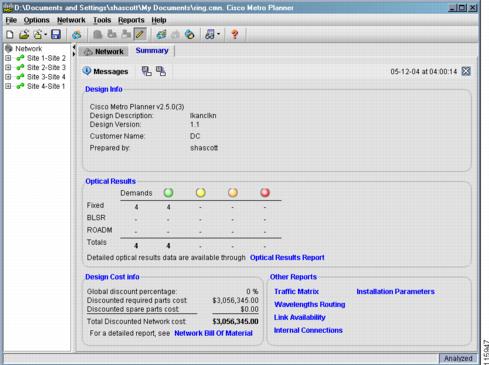Click the green link icon of Site 3-Site 4
The width and height of the screenshot is (489, 365).
coord(20,77)
